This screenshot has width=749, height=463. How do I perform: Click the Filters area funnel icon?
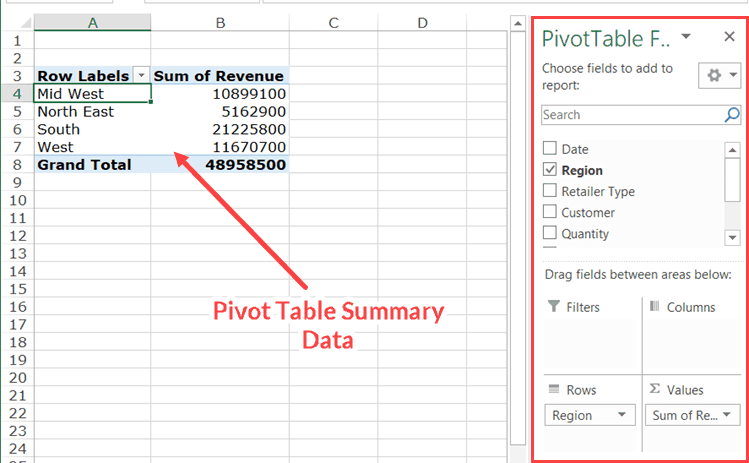pyautogui.click(x=553, y=307)
